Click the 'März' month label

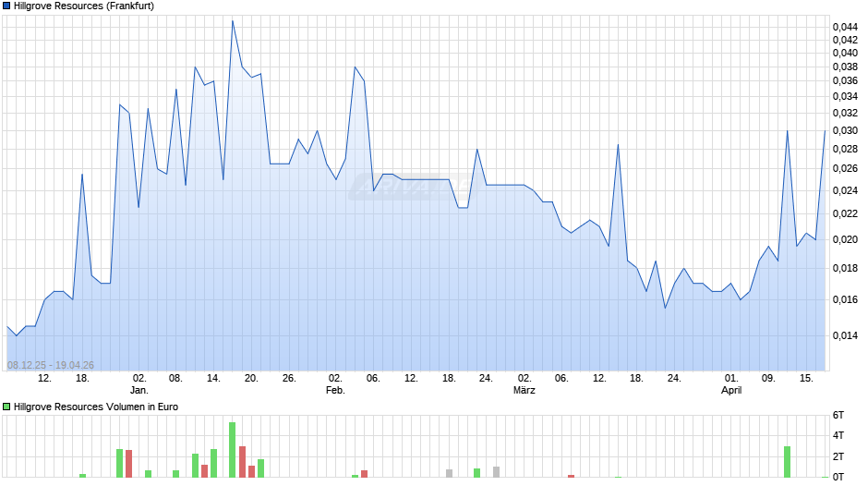[x=524, y=390]
